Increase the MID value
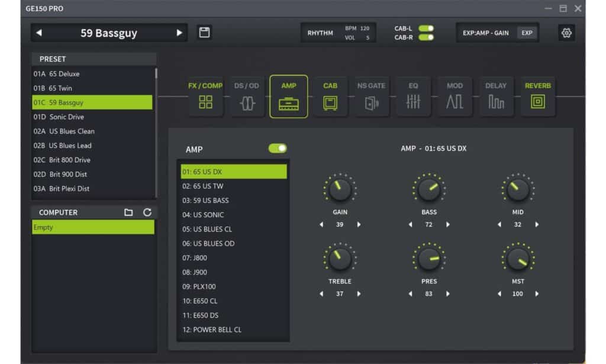This screenshot has height=364, width=606. 536,224
